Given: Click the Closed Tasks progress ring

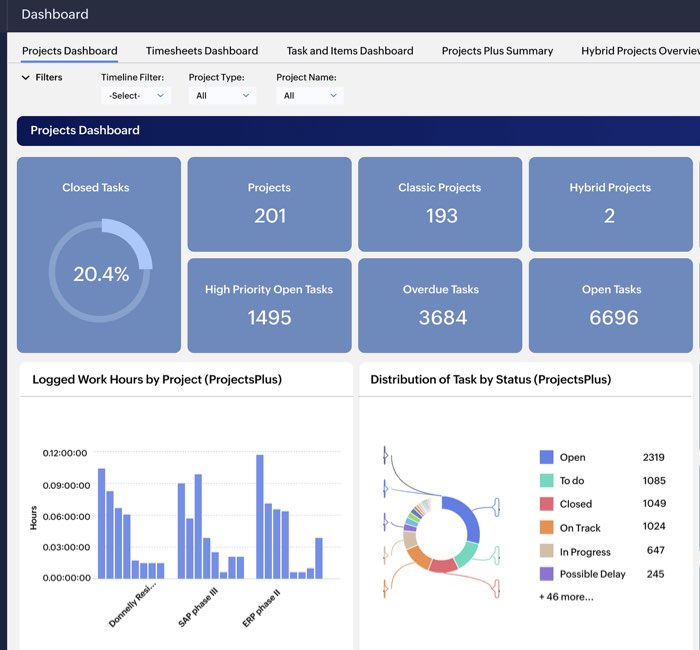Looking at the screenshot, I should tap(100, 272).
